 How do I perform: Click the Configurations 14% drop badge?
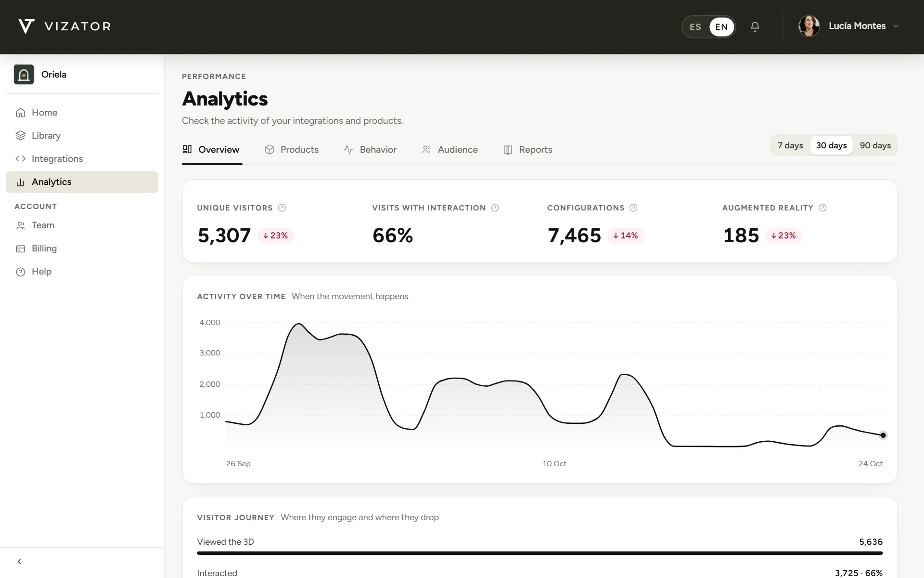coord(626,236)
